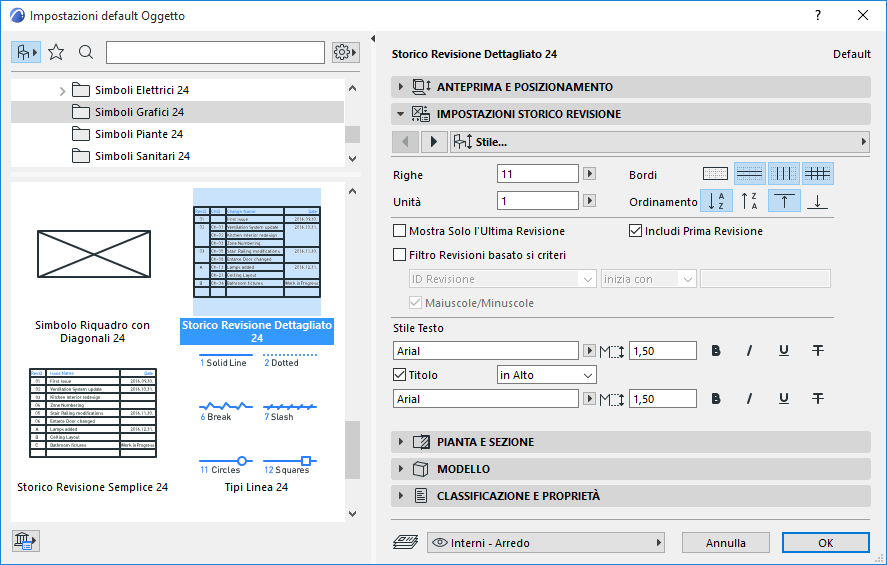Click the favorites star icon

pyautogui.click(x=56, y=52)
